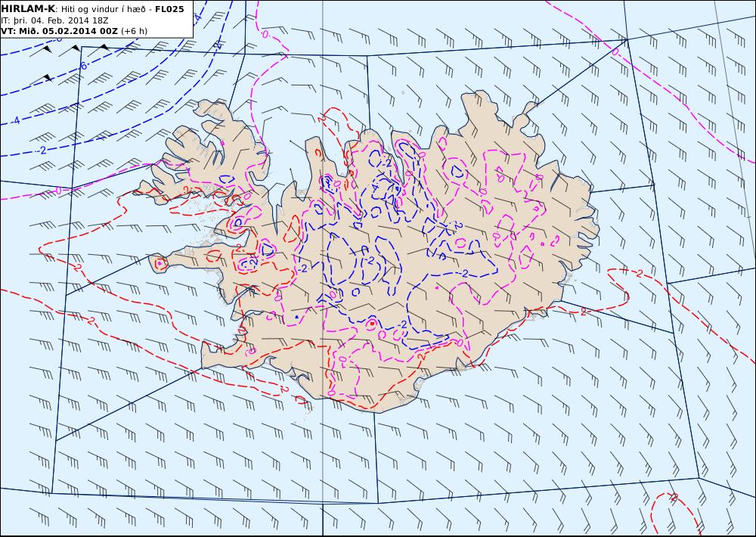Select the FL025 flight level label
The height and width of the screenshot is (537, 756).
pos(169,9)
